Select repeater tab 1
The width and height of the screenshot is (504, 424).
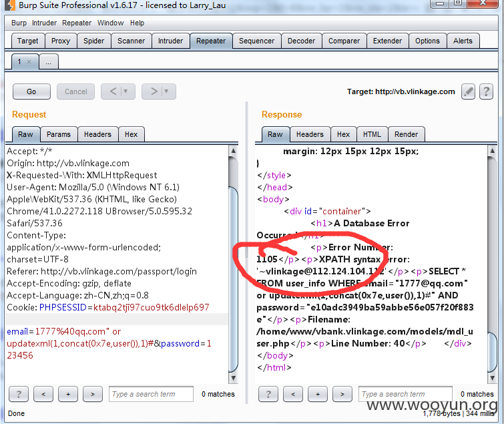20,61
